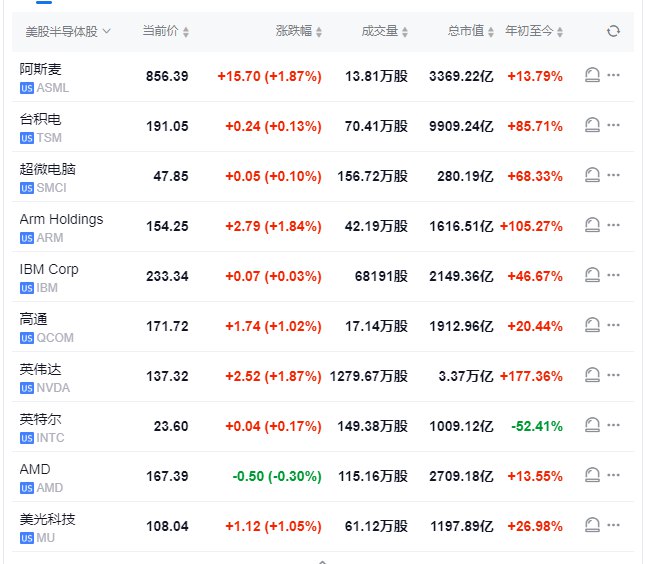Sort by 总市值 column
The width and height of the screenshot is (646, 564).
471,31
